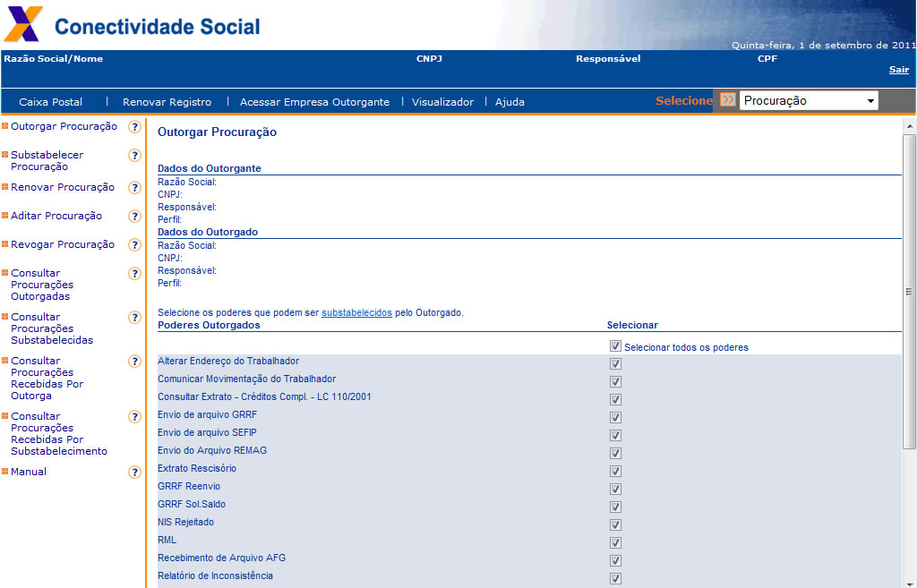The image size is (917, 588).
Task: Open help icon beside Procurações Recebidas Por Outorga
Action: [134, 362]
